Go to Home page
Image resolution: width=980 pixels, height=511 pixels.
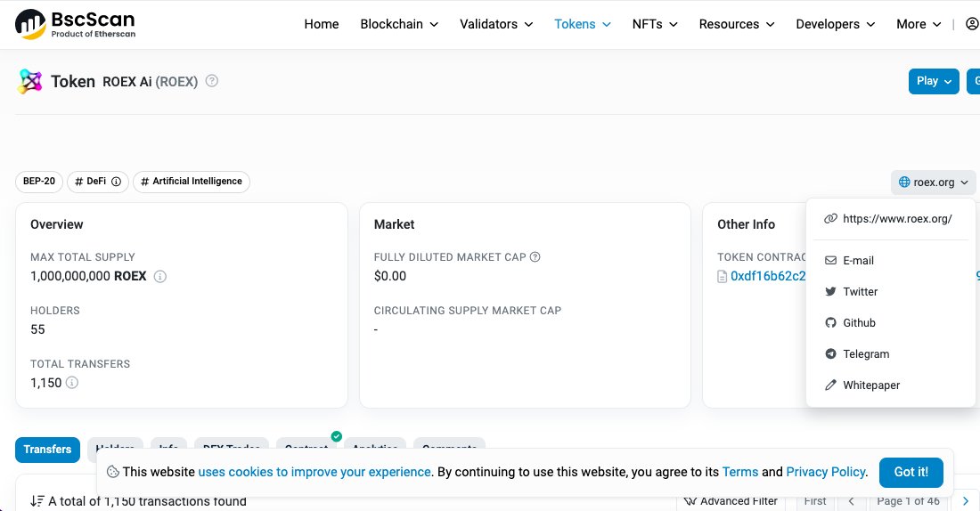coord(322,24)
